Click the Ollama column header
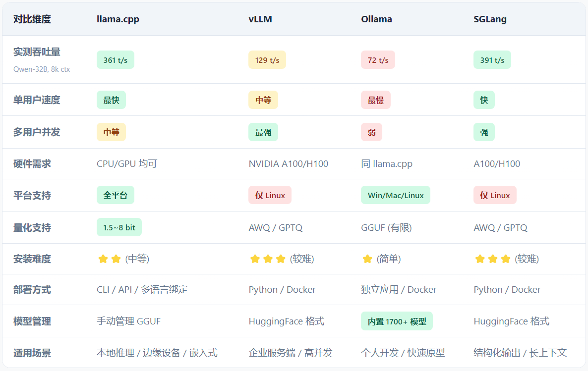The width and height of the screenshot is (588, 371). [x=376, y=19]
